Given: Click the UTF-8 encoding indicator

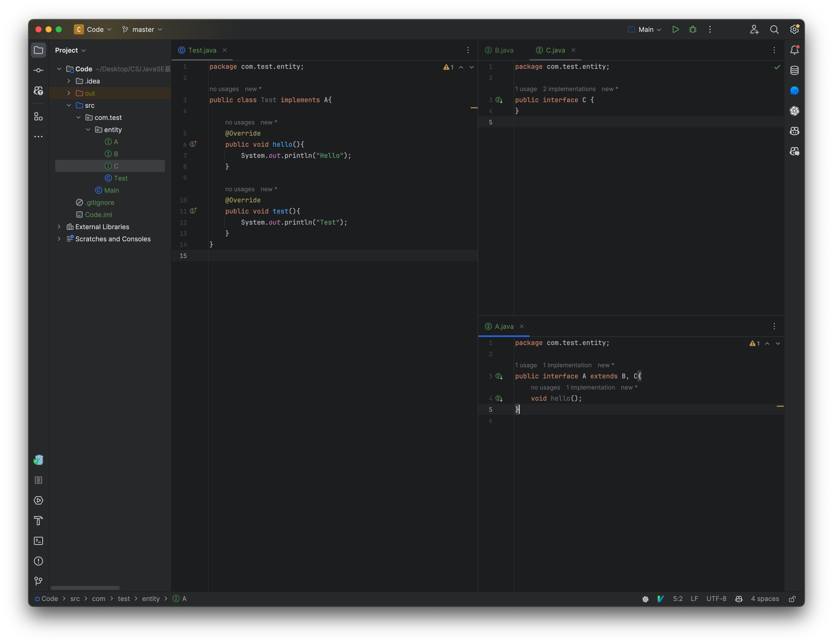Looking at the screenshot, I should [x=716, y=599].
